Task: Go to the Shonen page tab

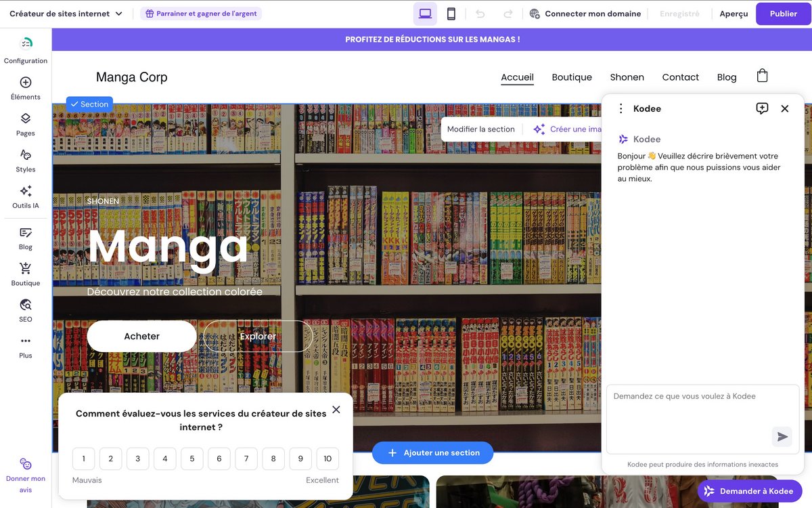Action: pyautogui.click(x=627, y=77)
